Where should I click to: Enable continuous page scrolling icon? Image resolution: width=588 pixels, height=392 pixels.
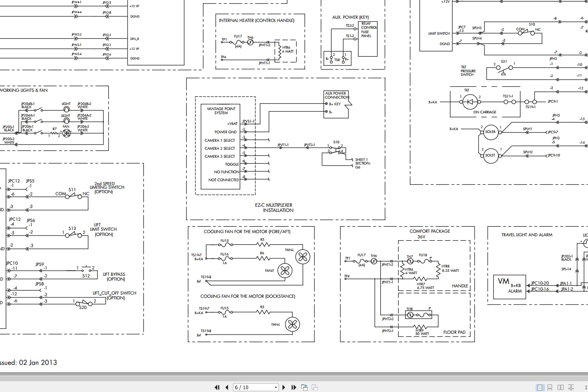550,387
